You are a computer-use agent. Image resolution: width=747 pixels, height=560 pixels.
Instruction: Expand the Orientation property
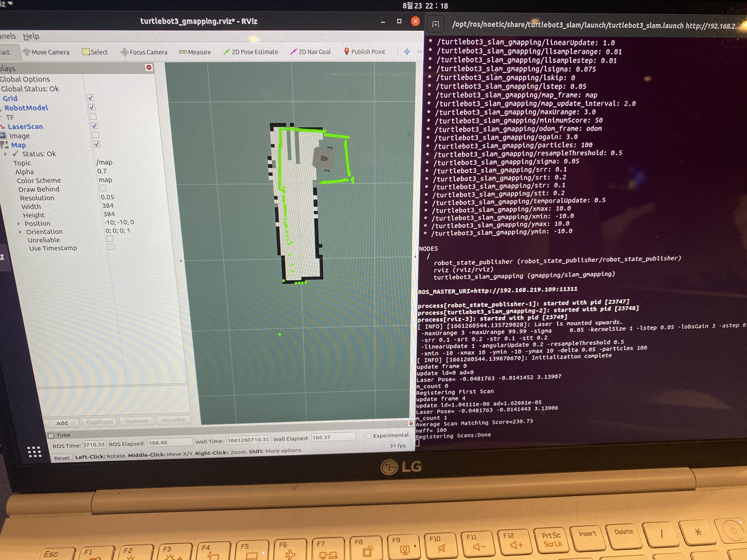click(20, 232)
